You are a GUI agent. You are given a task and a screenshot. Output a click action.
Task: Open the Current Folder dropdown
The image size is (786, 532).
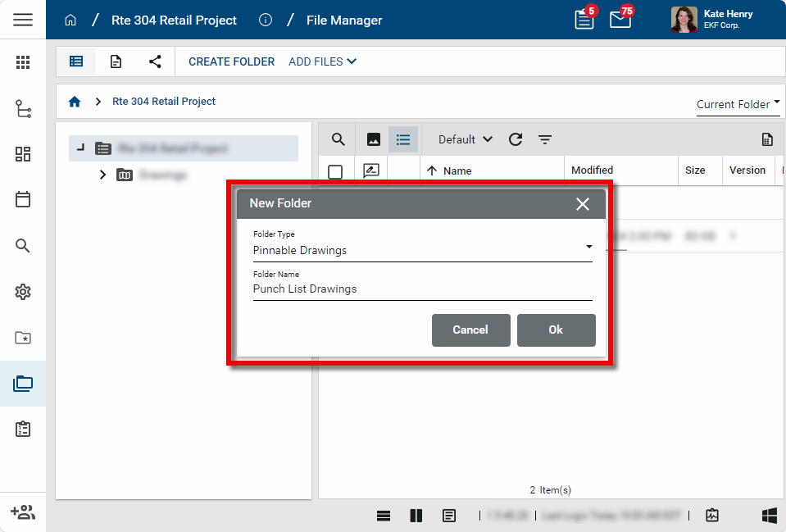point(738,104)
